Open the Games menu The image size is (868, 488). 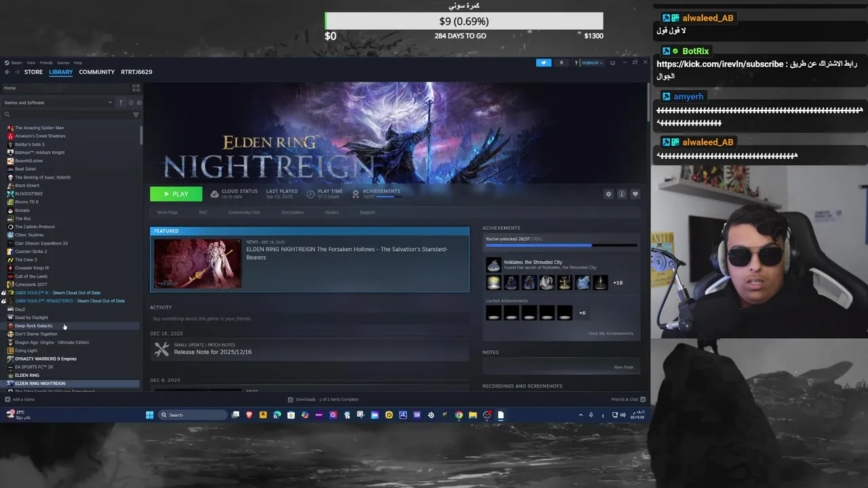pos(63,62)
